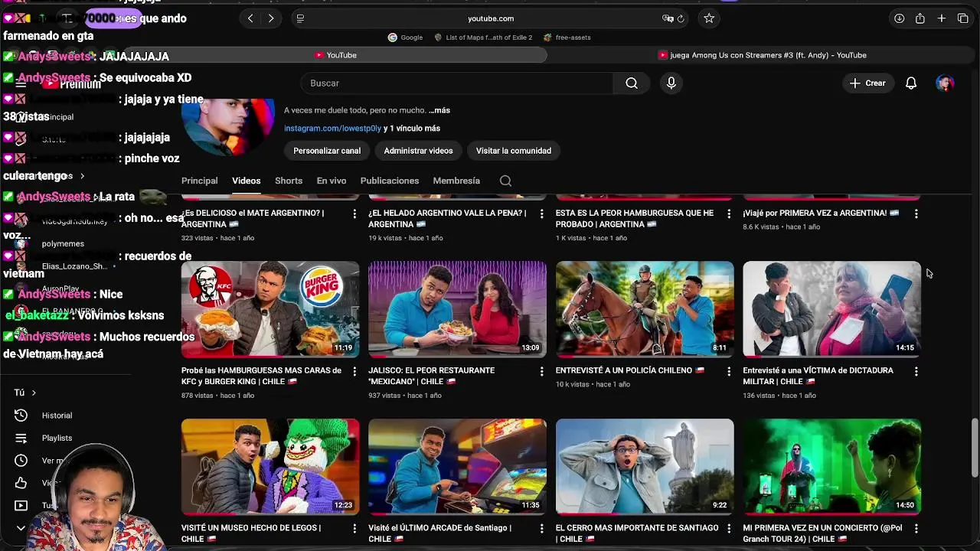
Task: Click Visitar la comunidad button
Action: [514, 151]
